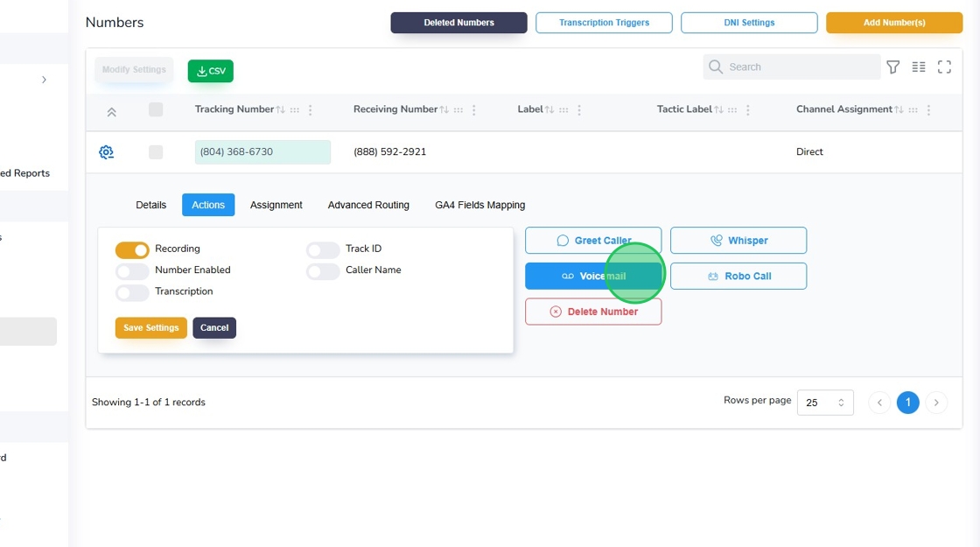
Task: Open Greet Caller settings
Action: 593,241
